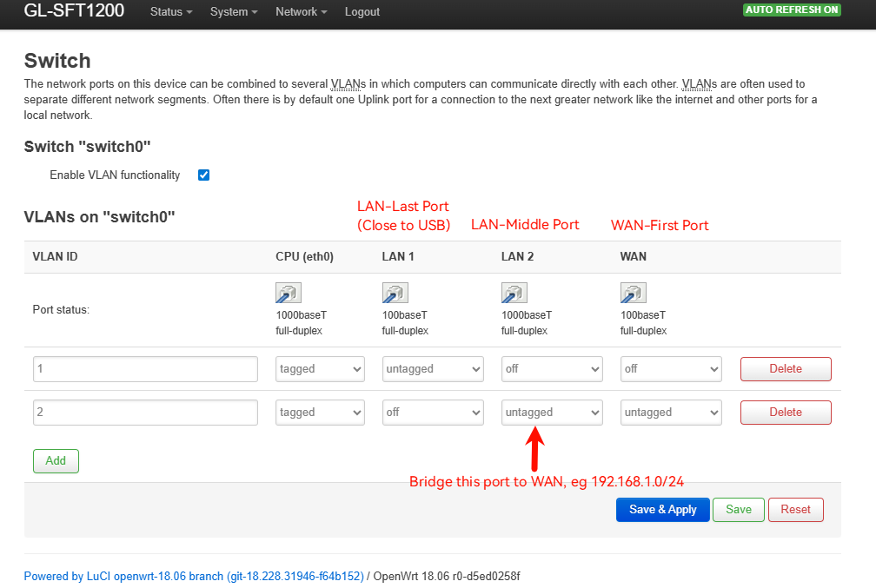The height and width of the screenshot is (588, 876).
Task: Open VLAN 1 CPU (eth0) tagging dropdown
Action: click(x=320, y=369)
